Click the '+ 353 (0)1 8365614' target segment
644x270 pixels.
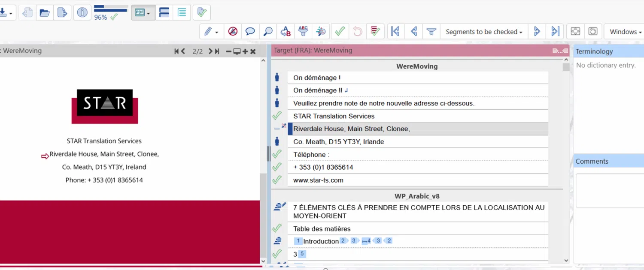pyautogui.click(x=418, y=167)
